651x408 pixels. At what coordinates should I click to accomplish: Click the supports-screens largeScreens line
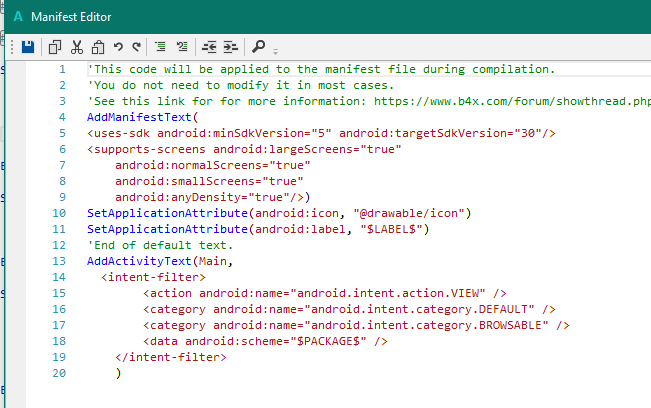(x=244, y=149)
